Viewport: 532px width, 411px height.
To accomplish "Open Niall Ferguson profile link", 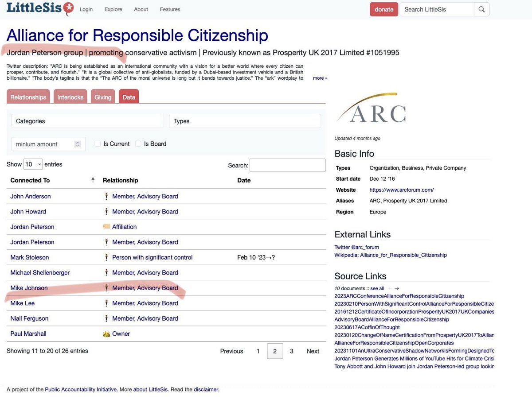I will (29, 318).
